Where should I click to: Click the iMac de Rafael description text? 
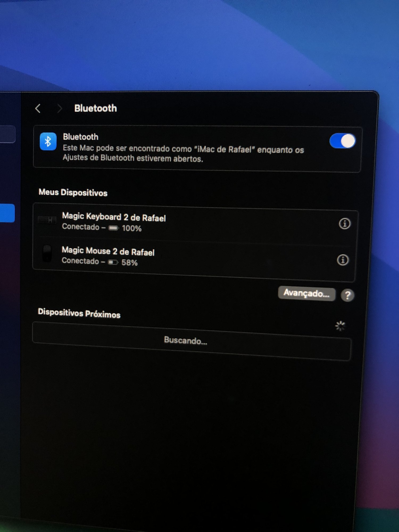point(183,154)
